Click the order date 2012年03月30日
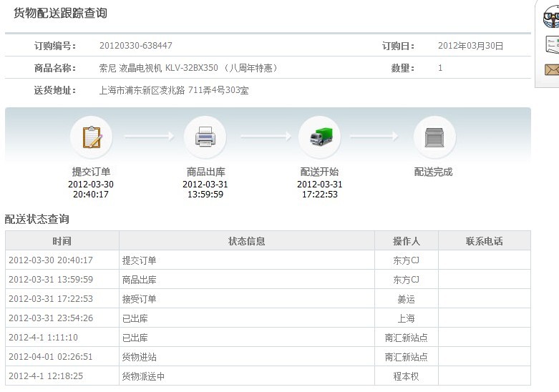 point(470,46)
